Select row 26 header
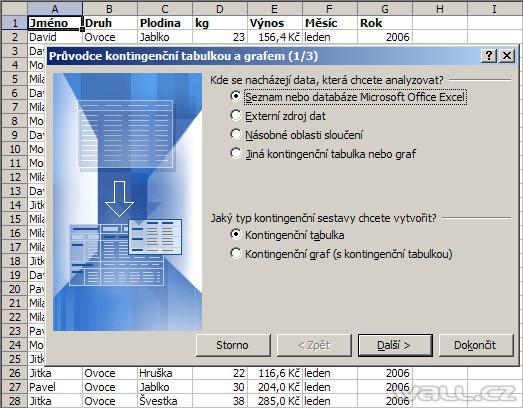 point(14,373)
